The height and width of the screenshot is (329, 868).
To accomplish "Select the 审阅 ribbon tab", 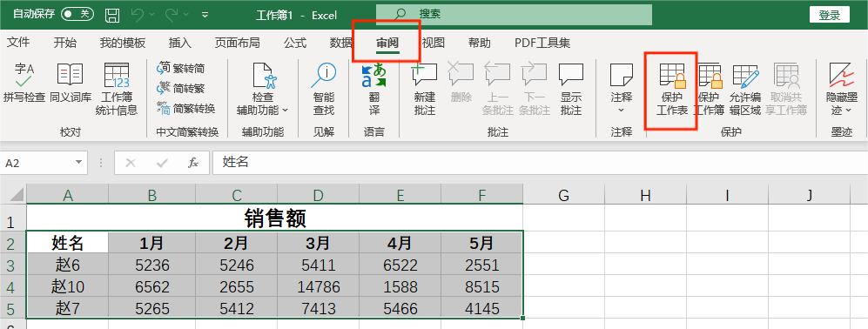I will tap(387, 43).
